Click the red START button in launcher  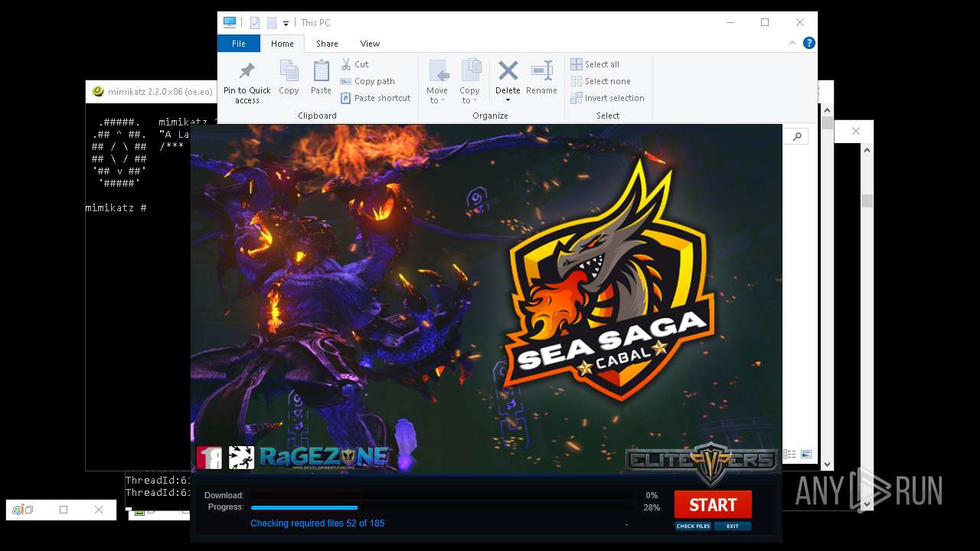pos(713,505)
